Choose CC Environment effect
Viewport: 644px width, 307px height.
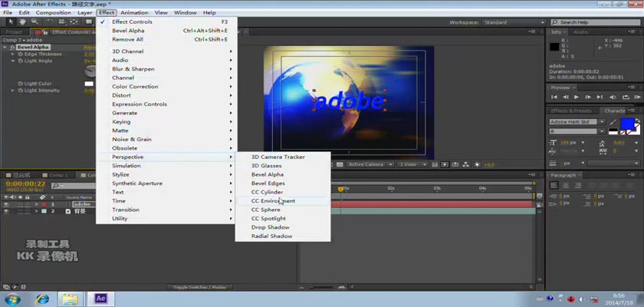[x=283, y=201]
